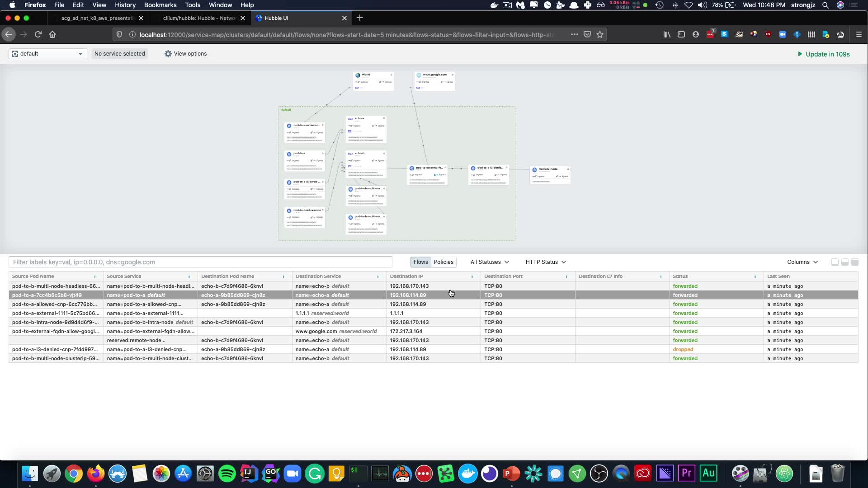Open Source Pod Name column menu dots

(x=95, y=277)
